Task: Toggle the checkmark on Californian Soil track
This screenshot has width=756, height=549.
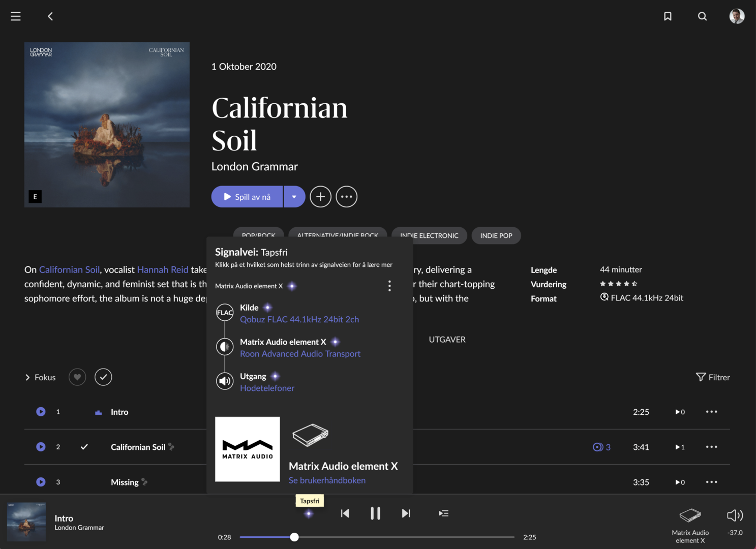Action: click(x=84, y=447)
